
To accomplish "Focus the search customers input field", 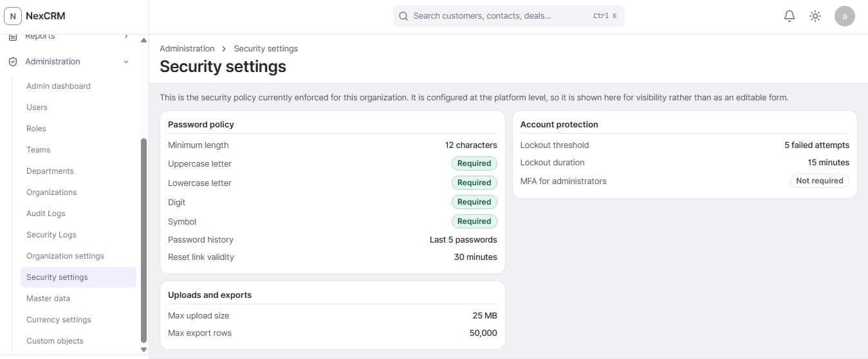I will (508, 16).
